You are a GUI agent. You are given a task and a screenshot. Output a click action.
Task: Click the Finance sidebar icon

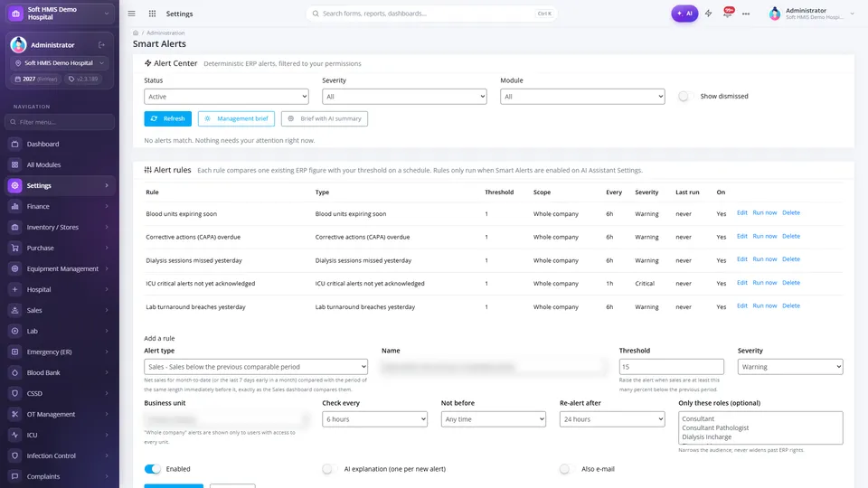[x=15, y=206]
